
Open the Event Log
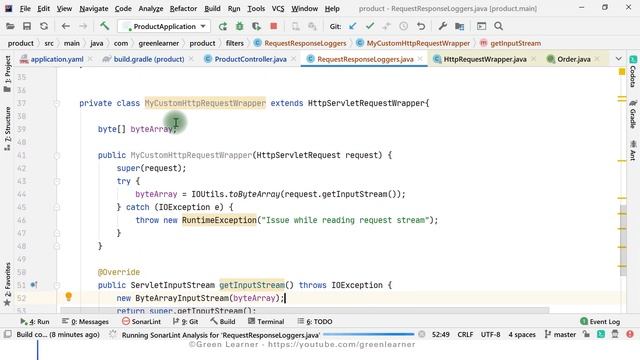[x=600, y=322]
